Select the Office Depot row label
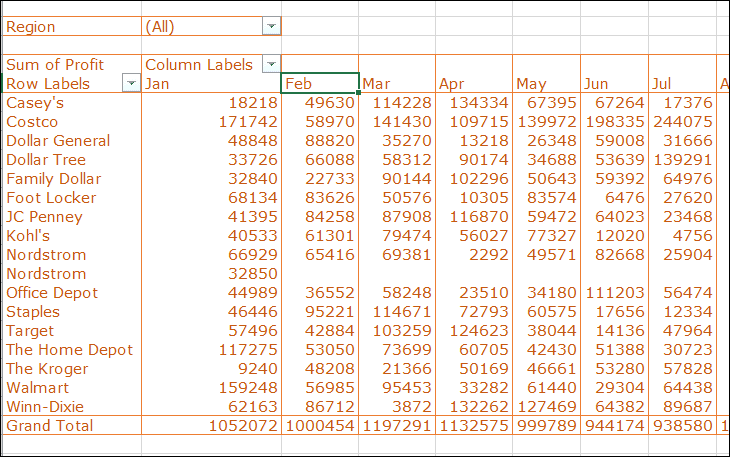The width and height of the screenshot is (730, 457). click(72, 293)
